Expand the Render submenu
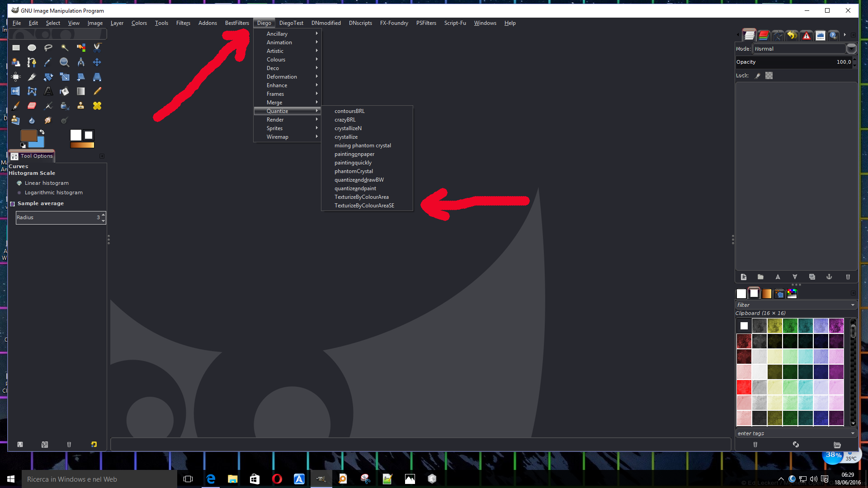Image resolution: width=868 pixels, height=488 pixels. pyautogui.click(x=288, y=120)
